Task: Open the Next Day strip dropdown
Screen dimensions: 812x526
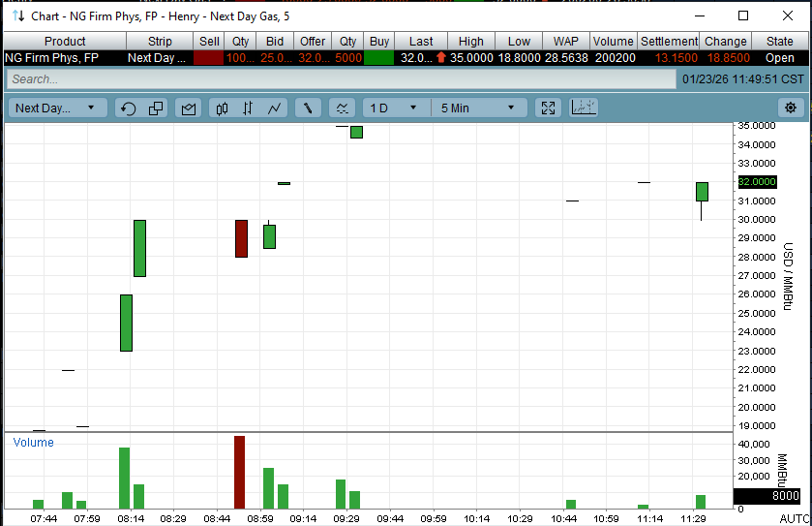Action: (x=57, y=108)
